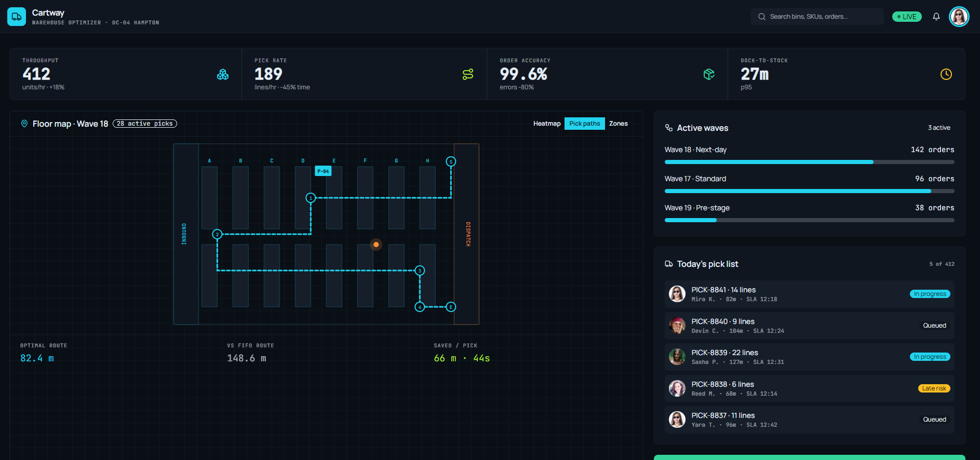Click the Today's pick list icon
This screenshot has width=980, height=460.
(x=669, y=264)
